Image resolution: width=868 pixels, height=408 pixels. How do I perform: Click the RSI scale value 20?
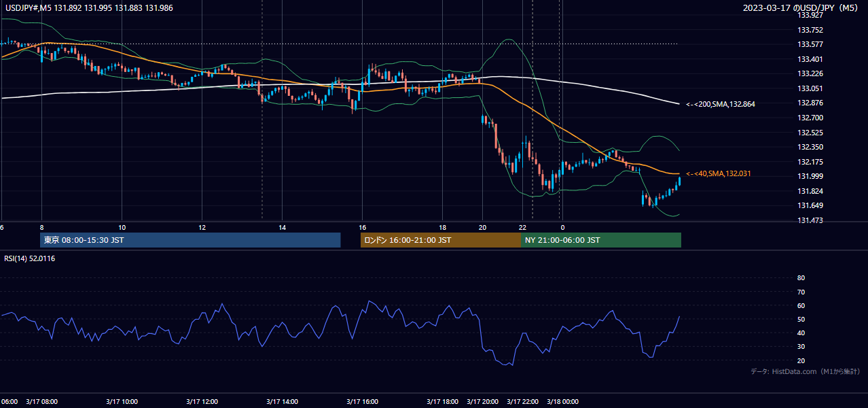801,360
